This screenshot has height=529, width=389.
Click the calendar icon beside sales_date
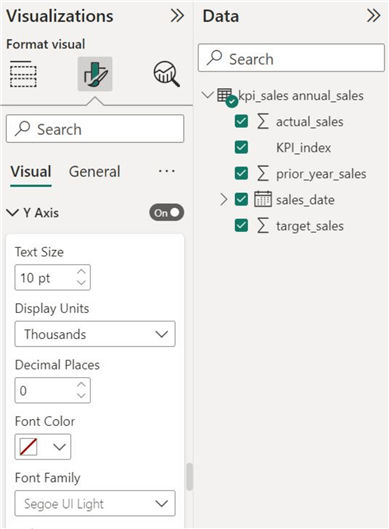(x=263, y=199)
